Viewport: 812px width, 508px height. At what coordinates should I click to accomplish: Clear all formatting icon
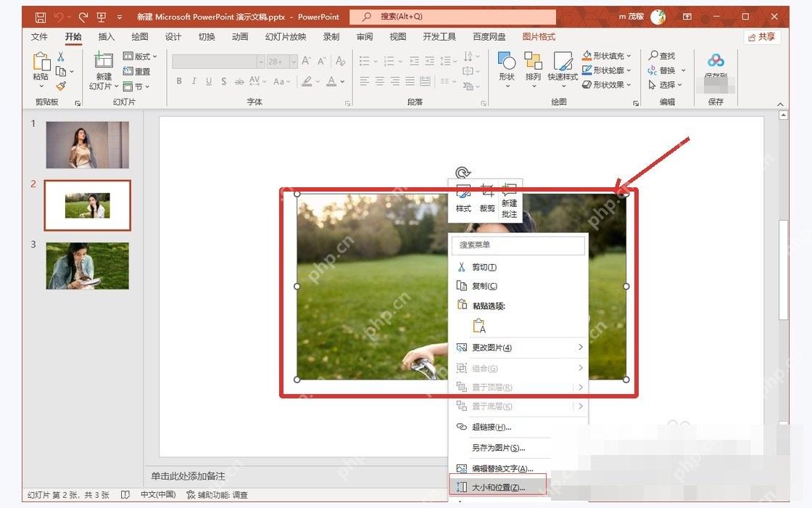coord(340,61)
